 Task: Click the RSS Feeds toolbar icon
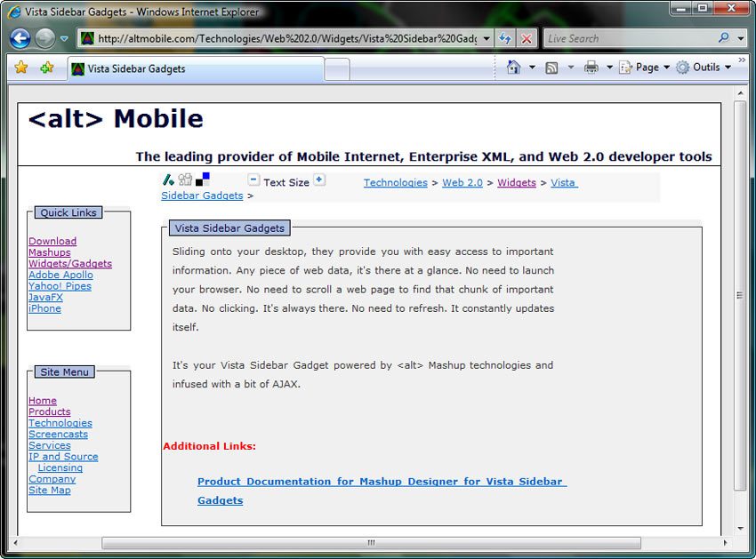pyautogui.click(x=551, y=68)
